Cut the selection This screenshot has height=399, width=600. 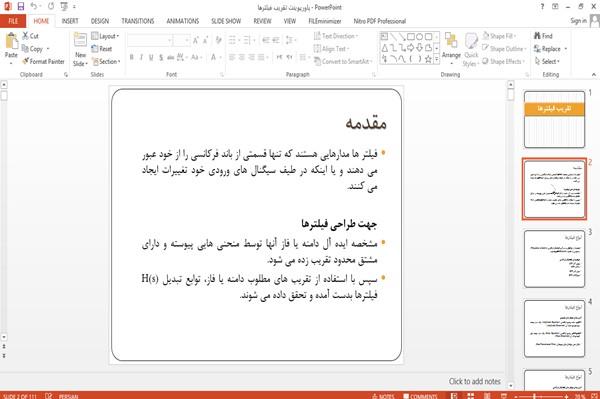click(31, 36)
